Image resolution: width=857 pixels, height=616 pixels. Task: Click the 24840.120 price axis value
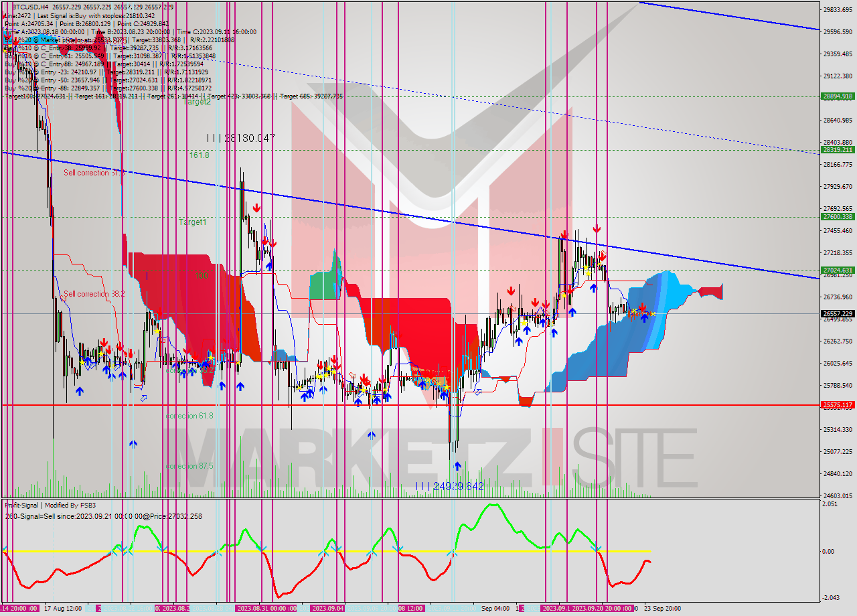(x=838, y=473)
